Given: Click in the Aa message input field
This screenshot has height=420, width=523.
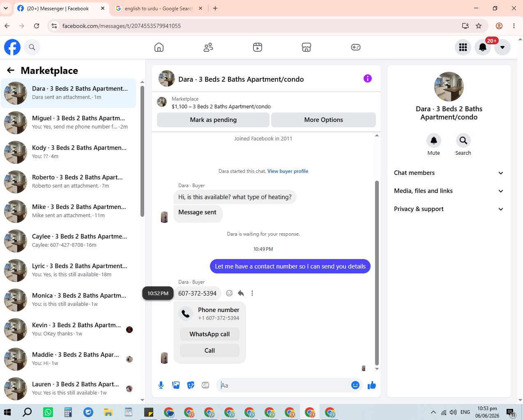Looking at the screenshot, I should [283, 385].
